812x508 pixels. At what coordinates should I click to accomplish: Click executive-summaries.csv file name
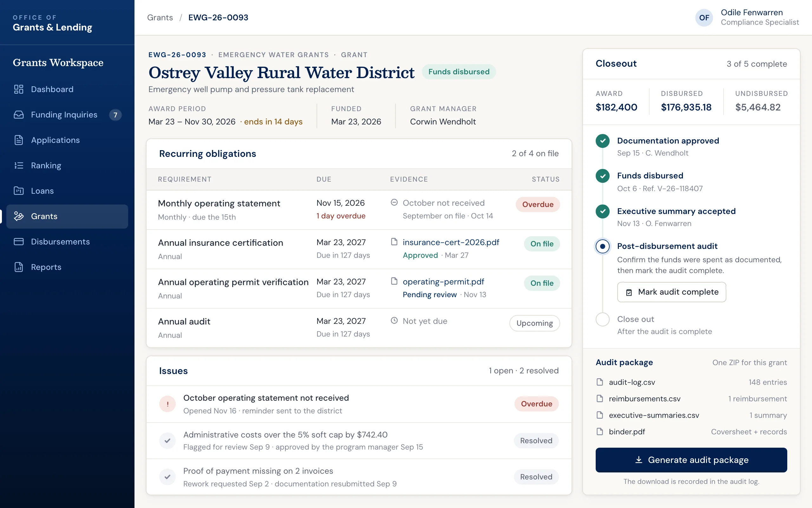(x=654, y=415)
